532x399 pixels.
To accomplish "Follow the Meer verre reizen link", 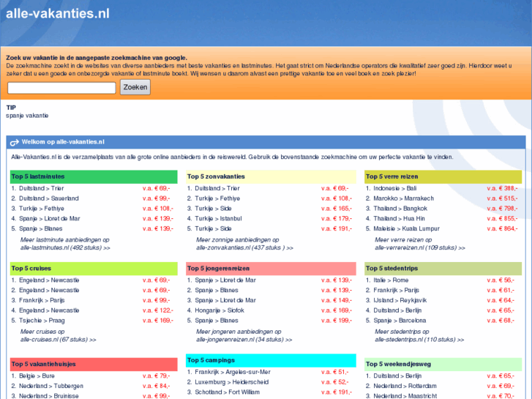I will point(420,244).
